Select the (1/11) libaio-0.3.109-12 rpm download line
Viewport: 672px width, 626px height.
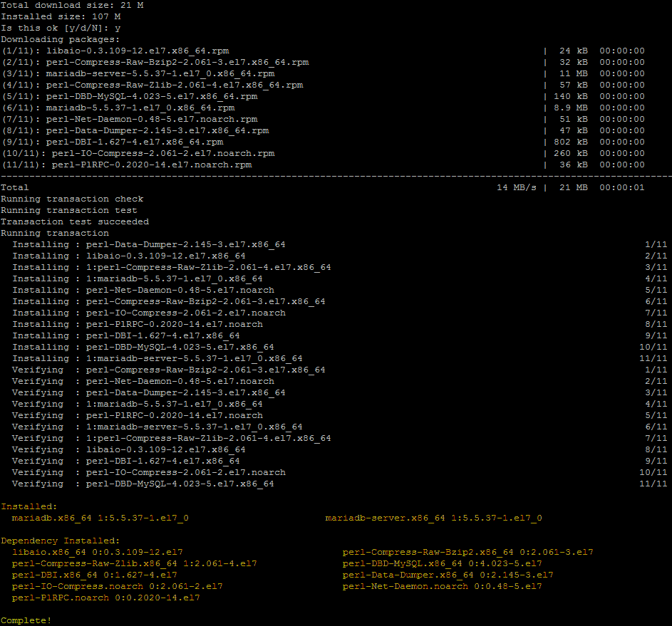pyautogui.click(x=323, y=51)
